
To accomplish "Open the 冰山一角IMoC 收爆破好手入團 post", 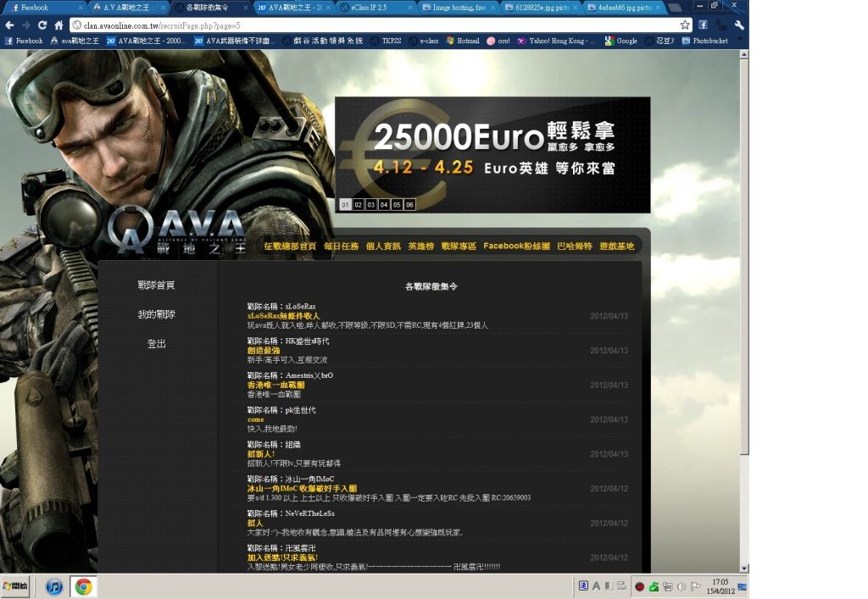I will click(302, 489).
